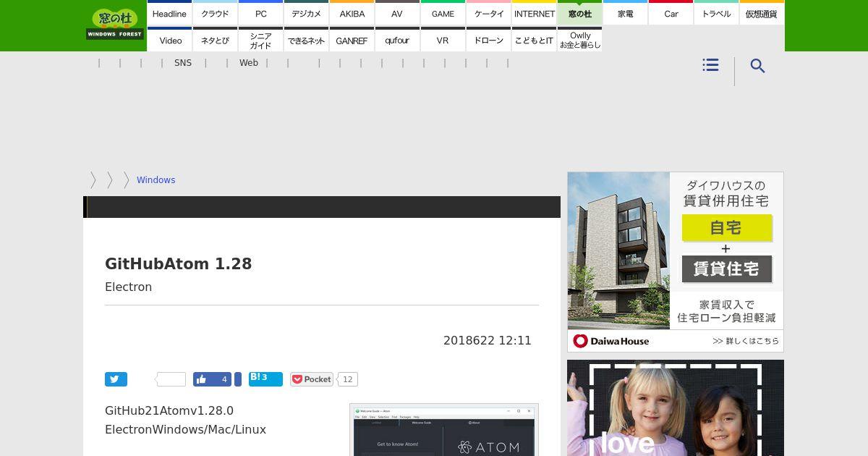
Task: Go to the Car tab
Action: pyautogui.click(x=671, y=14)
